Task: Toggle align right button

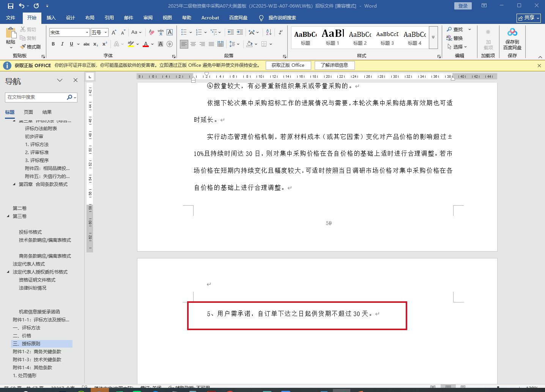Action: click(202, 44)
